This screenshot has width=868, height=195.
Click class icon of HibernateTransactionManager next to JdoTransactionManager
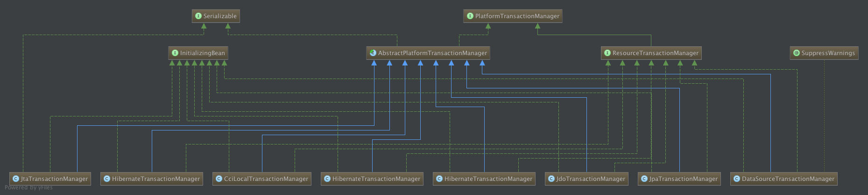[439, 179]
